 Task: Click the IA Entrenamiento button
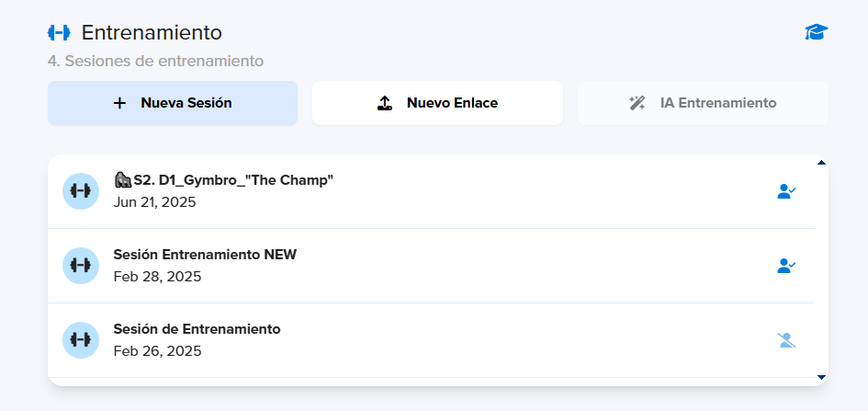[703, 103]
